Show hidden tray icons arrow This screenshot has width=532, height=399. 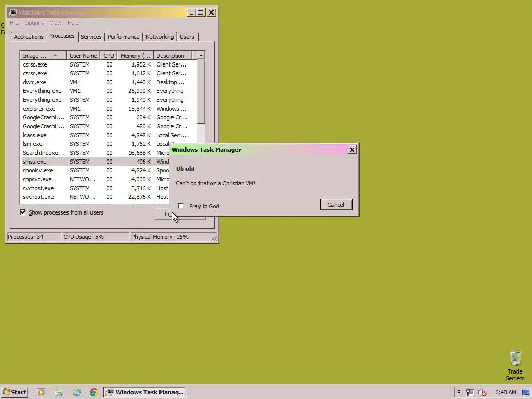coord(459,392)
